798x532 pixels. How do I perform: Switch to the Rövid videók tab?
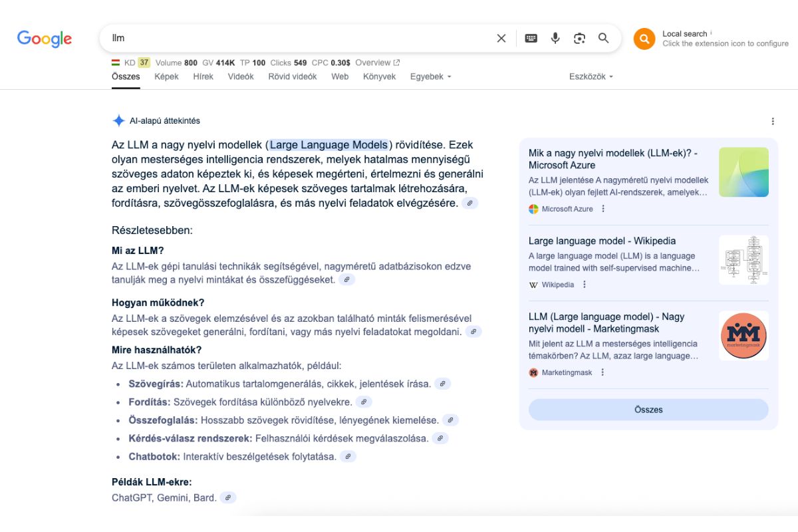(293, 76)
